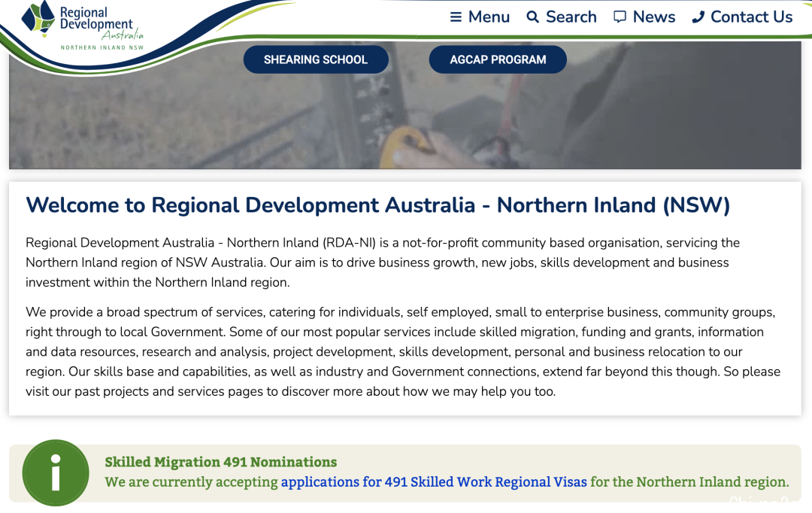The image size is (812, 513).
Task: Click the Skilled Migration 491 Nominations heading
Action: coord(220,462)
